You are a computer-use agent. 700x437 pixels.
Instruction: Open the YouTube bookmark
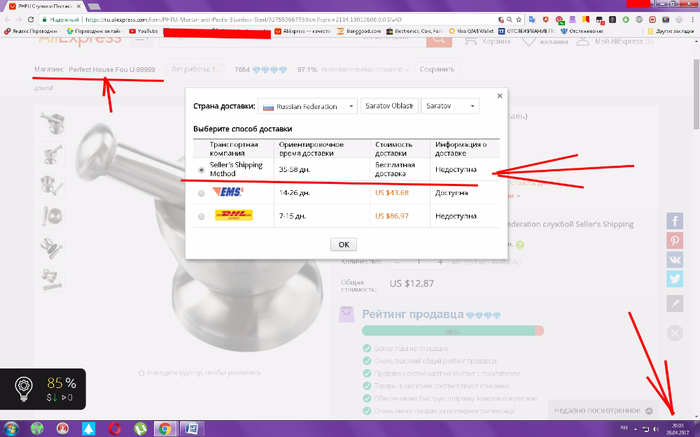pyautogui.click(x=145, y=31)
